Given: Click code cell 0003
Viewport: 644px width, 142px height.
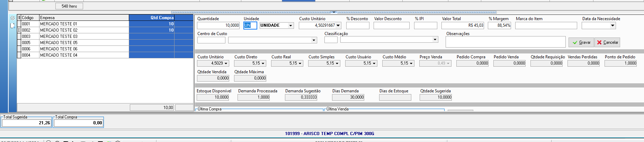Looking at the screenshot, I should click(30, 36).
